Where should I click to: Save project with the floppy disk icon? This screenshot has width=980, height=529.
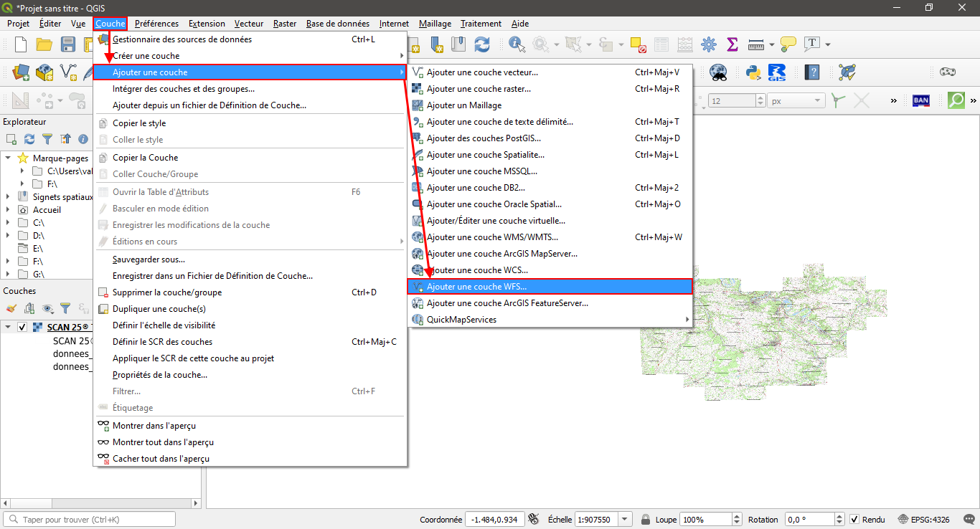pyautogui.click(x=68, y=44)
